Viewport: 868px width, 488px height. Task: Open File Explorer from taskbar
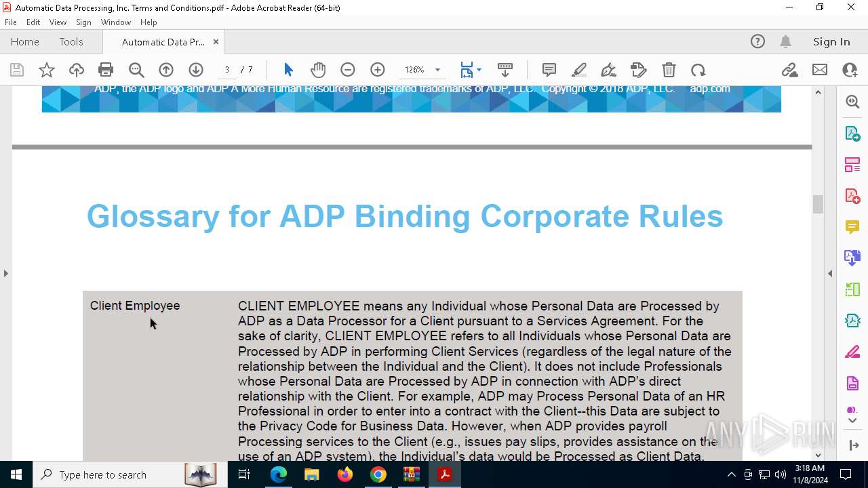click(312, 474)
